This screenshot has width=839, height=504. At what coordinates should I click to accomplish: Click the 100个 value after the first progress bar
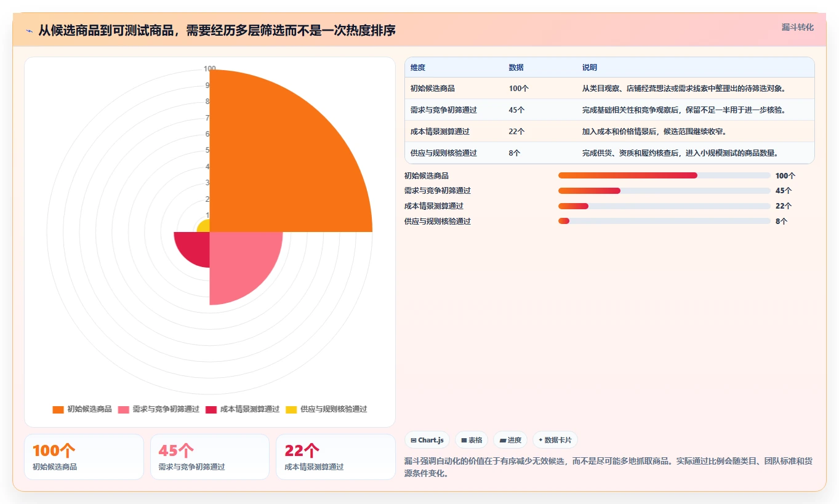click(785, 176)
